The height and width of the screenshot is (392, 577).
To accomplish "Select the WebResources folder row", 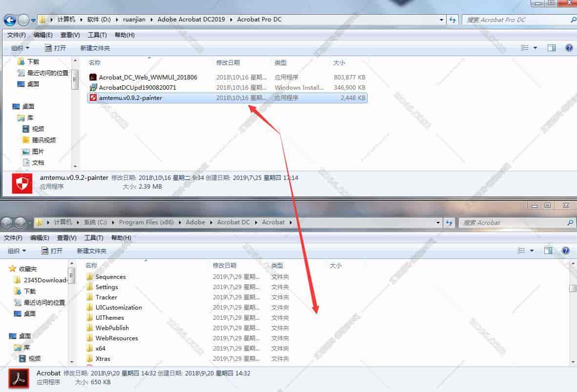I will tap(187, 338).
